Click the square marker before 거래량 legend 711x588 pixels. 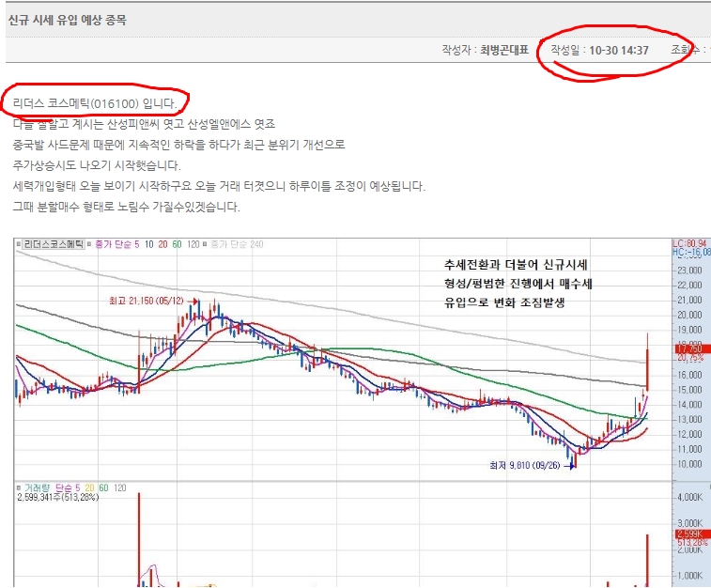point(19,487)
